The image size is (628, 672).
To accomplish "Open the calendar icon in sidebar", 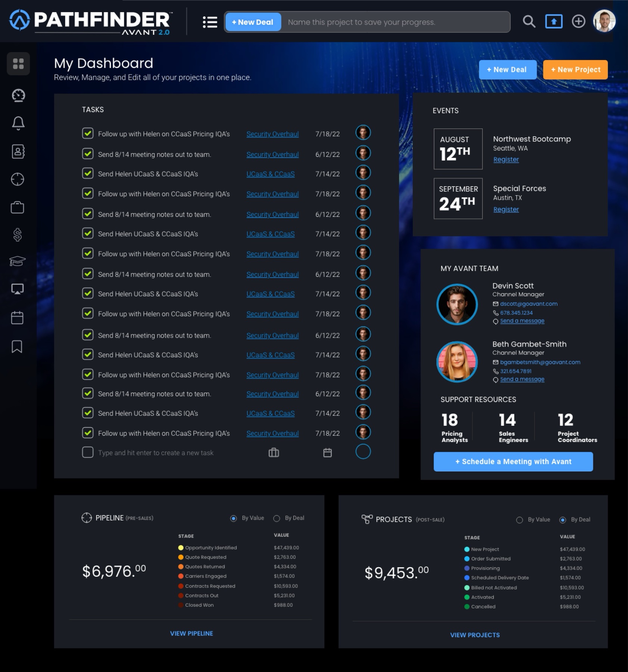I will coord(17,318).
